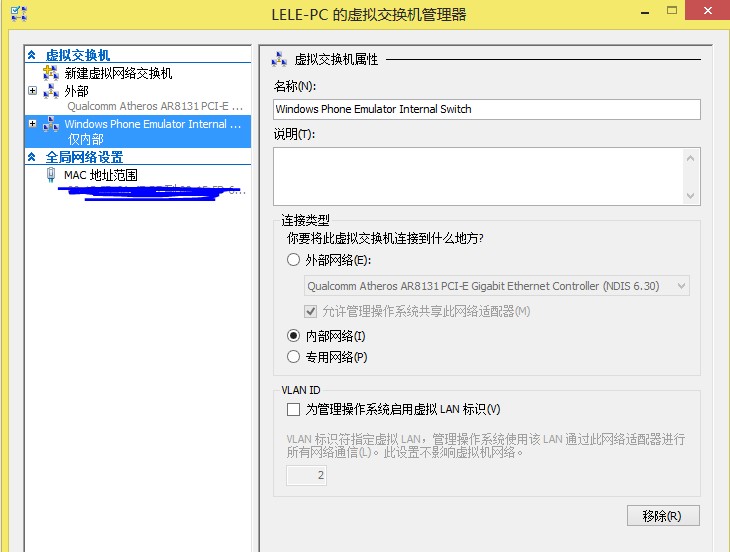Click the switch name input field
The width and height of the screenshot is (730, 552).
pyautogui.click(x=487, y=109)
